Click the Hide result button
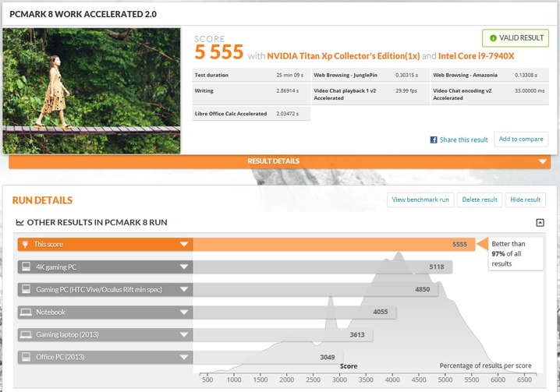The width and height of the screenshot is (560, 392). tap(526, 200)
